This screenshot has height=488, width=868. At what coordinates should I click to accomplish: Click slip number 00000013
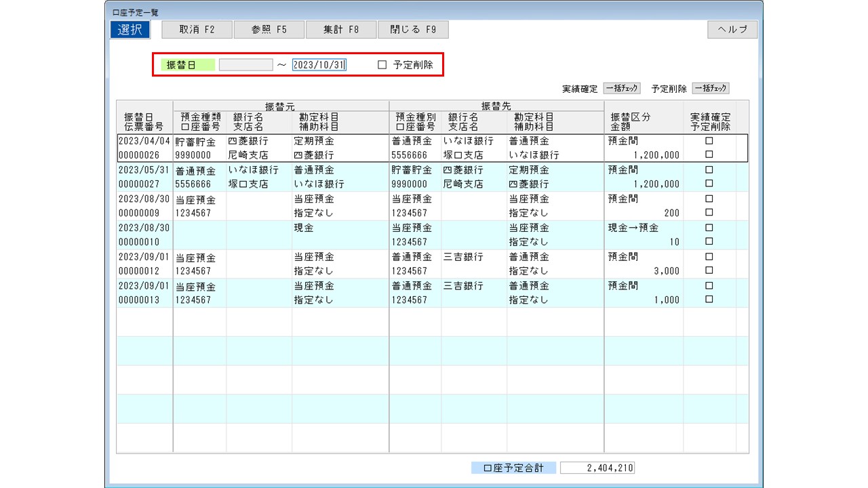tap(138, 300)
